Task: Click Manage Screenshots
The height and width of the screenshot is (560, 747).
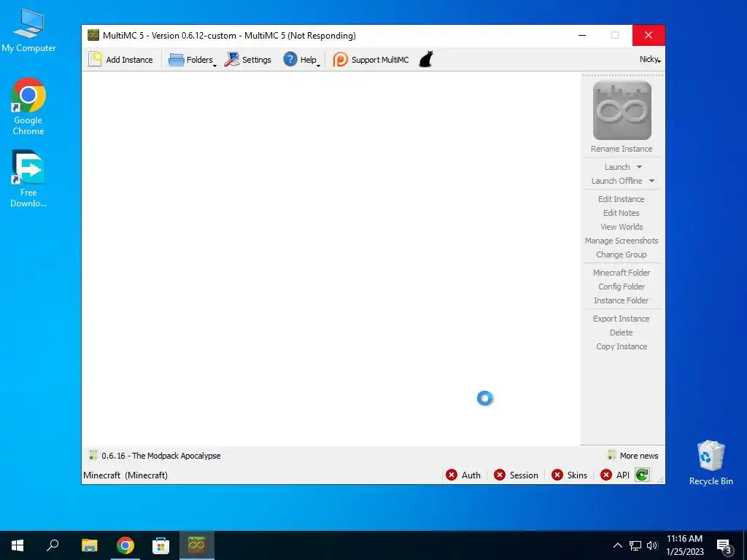Action: click(622, 241)
